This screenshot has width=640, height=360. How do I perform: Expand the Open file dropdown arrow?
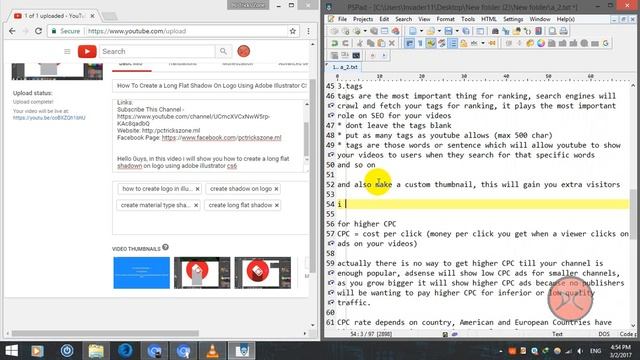coord(439,31)
